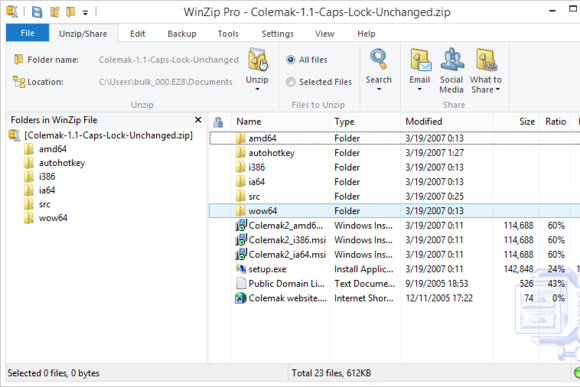580x387 pixels.
Task: Click the Folder name label icon
Action: (x=18, y=59)
